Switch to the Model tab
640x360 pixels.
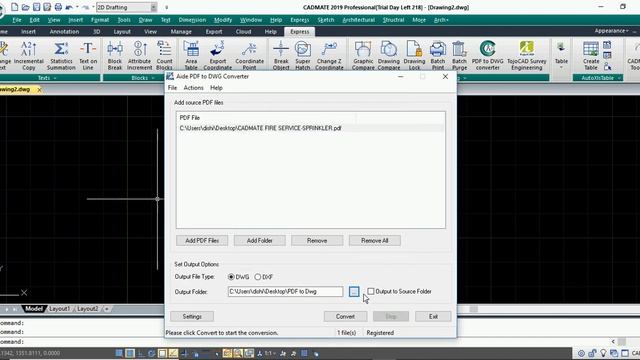pos(33,309)
